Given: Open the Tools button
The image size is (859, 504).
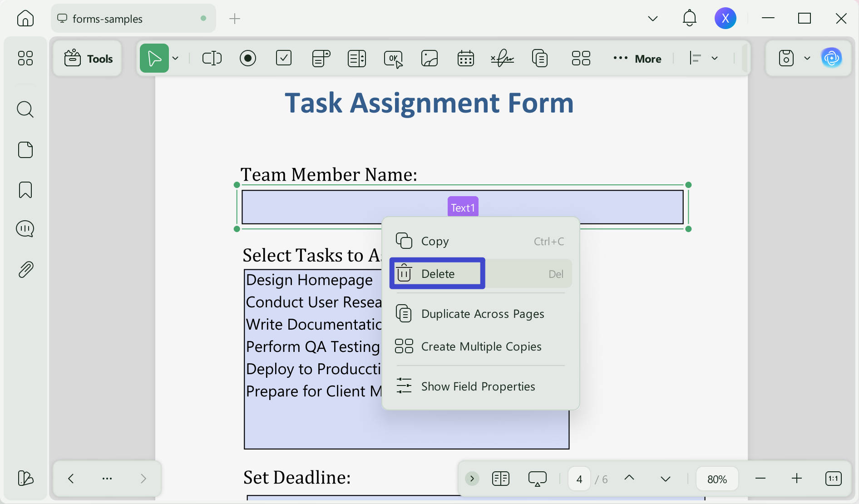Looking at the screenshot, I should 88,58.
